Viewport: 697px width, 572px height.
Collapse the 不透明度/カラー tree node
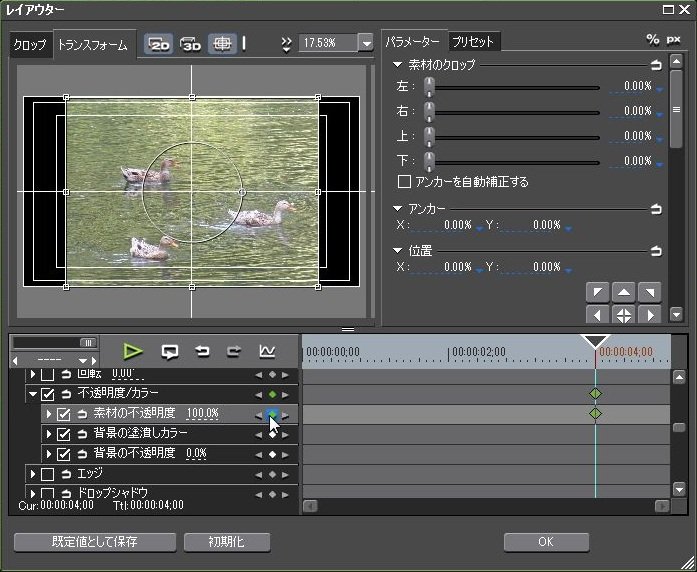pos(33,394)
